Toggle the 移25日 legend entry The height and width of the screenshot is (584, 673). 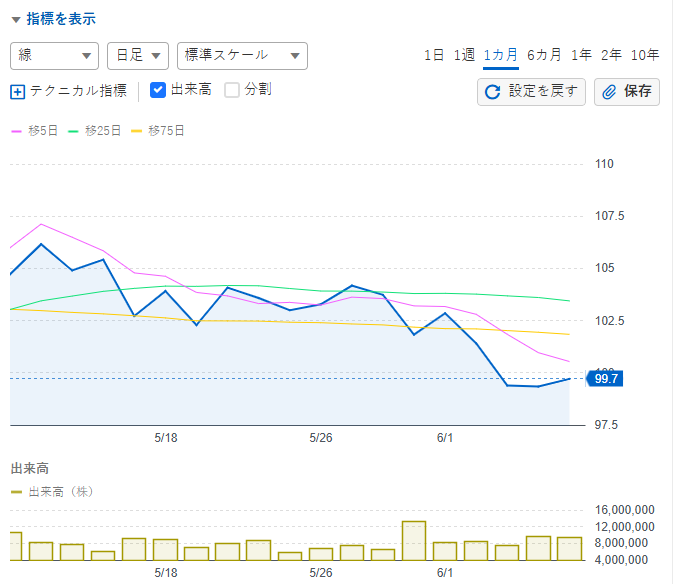point(94,131)
